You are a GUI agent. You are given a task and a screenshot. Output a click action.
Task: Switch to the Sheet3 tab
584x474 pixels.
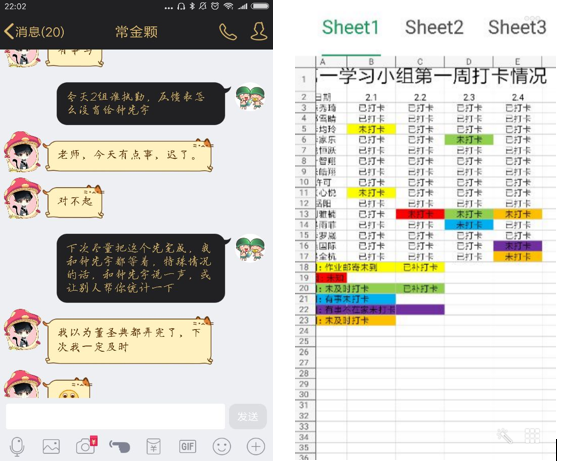[517, 28]
